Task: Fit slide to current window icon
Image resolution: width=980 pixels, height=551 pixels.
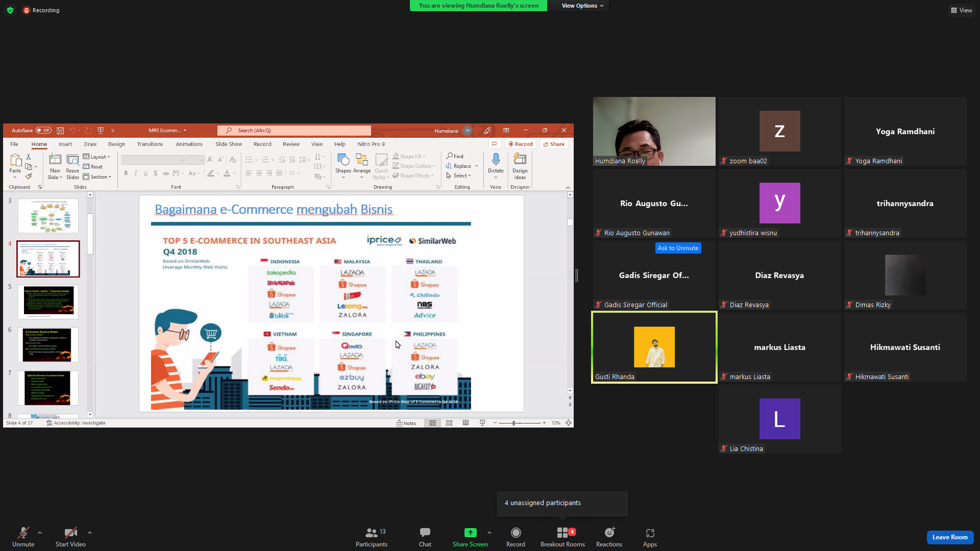Action: tap(568, 423)
